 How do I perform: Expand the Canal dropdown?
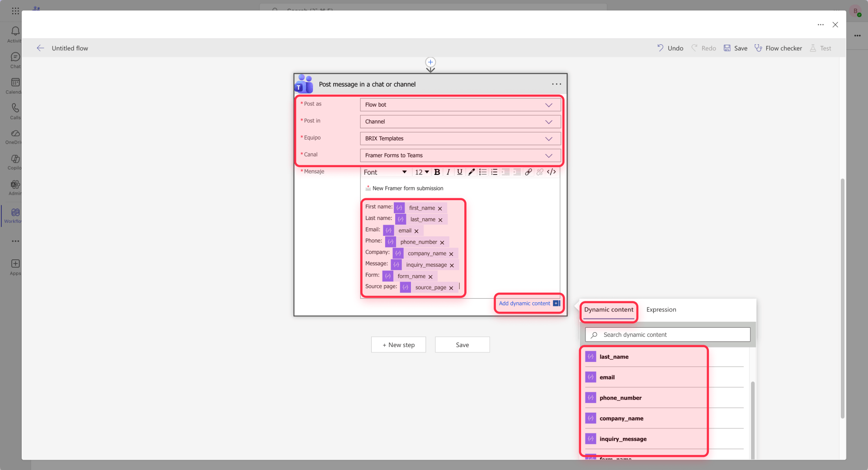(x=460, y=155)
